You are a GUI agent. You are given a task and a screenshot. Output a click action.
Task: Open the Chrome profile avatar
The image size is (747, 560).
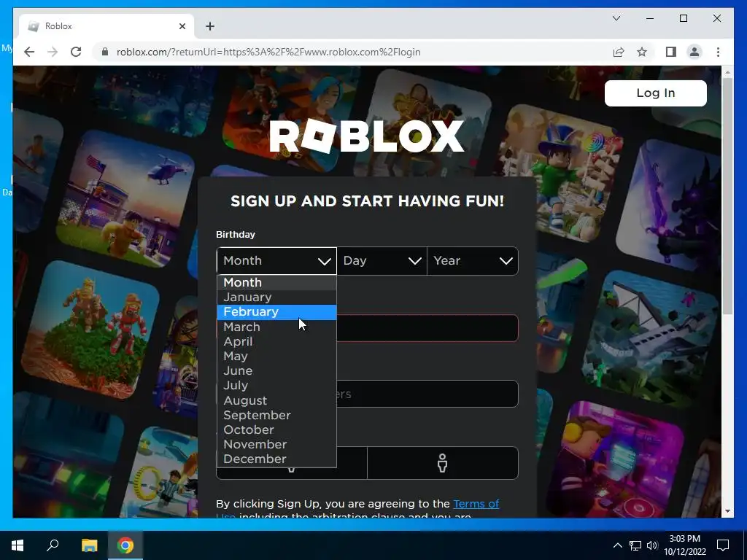[x=694, y=52]
